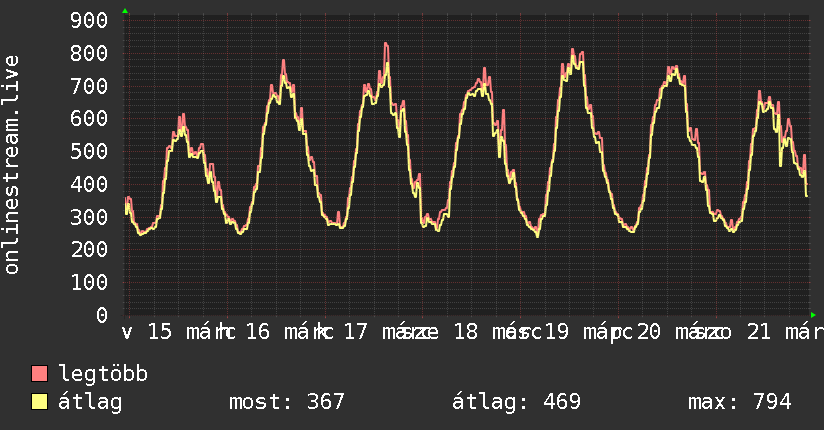Click the 700 y-axis label
This screenshot has width=824, height=430.
point(89,86)
